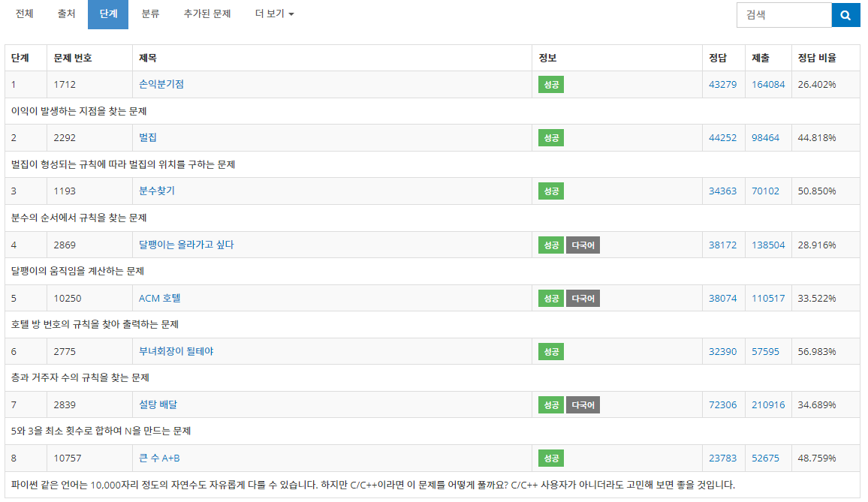Click the 성공 badge next to 손익분기점

point(550,84)
